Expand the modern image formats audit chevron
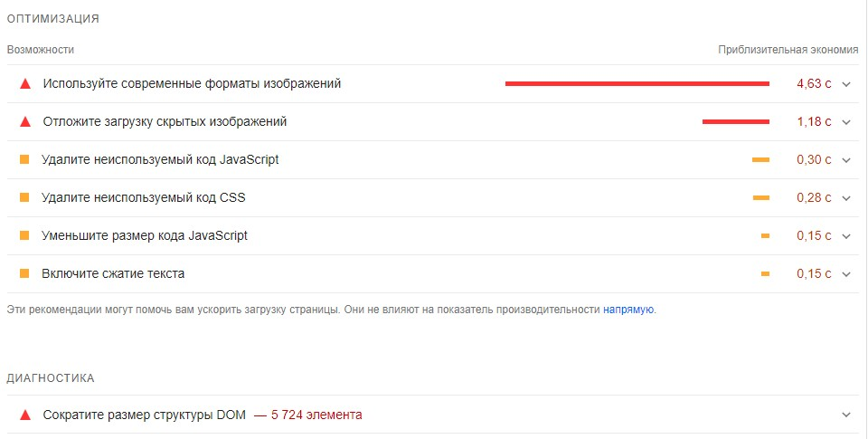Image resolution: width=868 pixels, height=439 pixels. (x=846, y=84)
